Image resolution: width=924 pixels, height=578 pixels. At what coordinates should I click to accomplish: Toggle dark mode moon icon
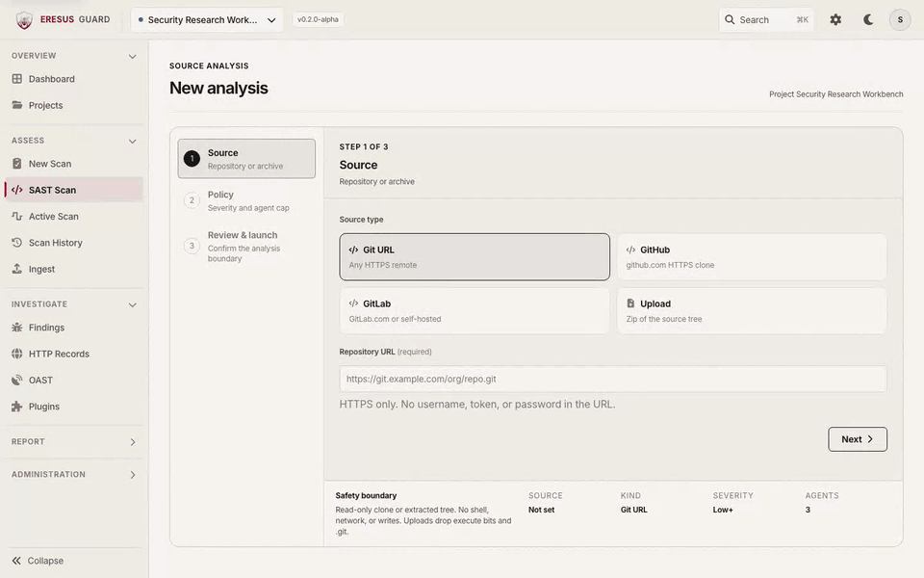tap(868, 19)
